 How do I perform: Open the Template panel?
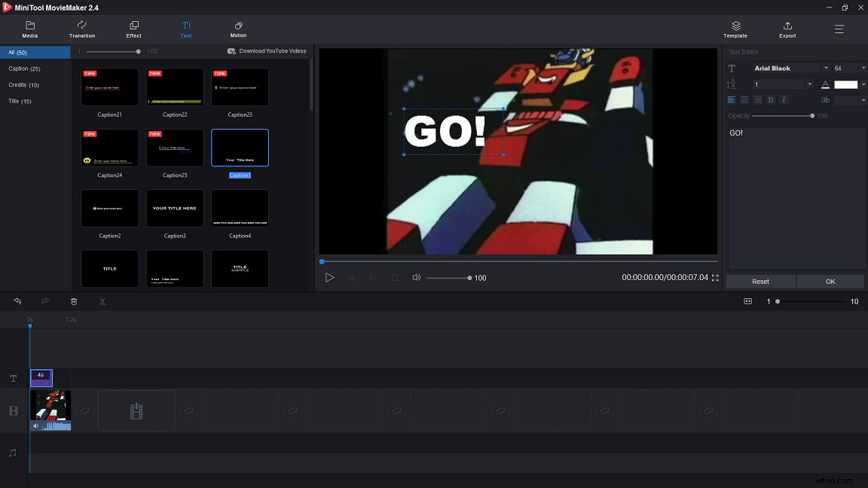click(x=735, y=30)
